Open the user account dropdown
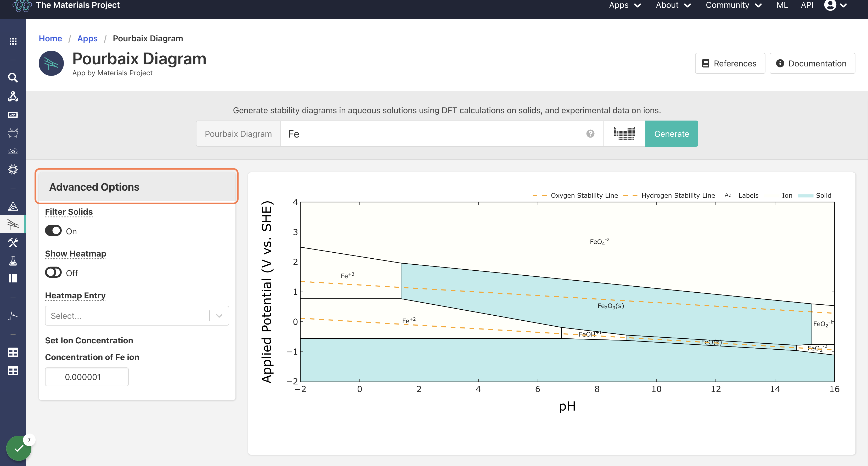Screen dimensions: 868x466 pos(835,5)
